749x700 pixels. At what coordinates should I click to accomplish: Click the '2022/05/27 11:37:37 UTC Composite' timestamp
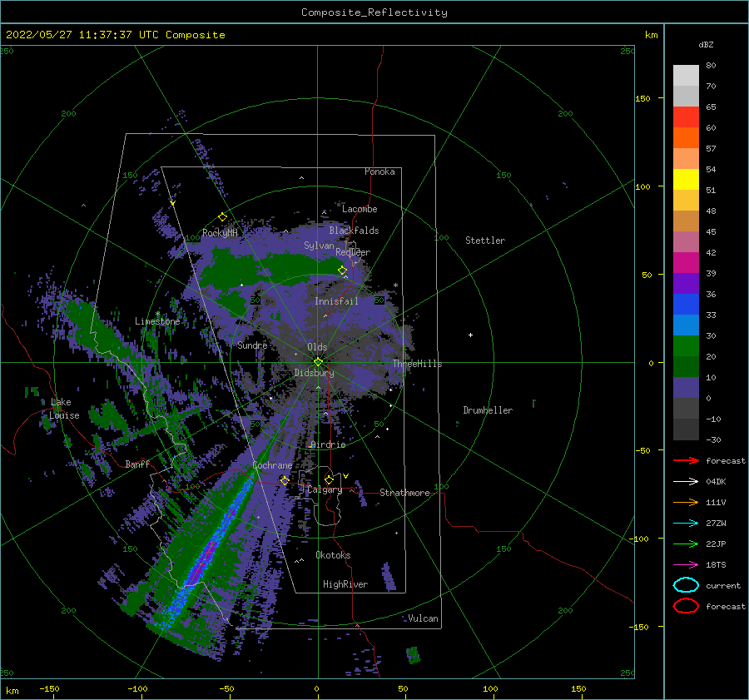click(116, 35)
